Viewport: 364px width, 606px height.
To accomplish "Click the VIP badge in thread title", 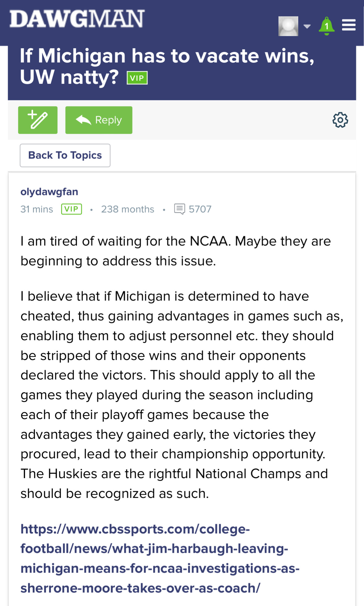I will pos(137,78).
